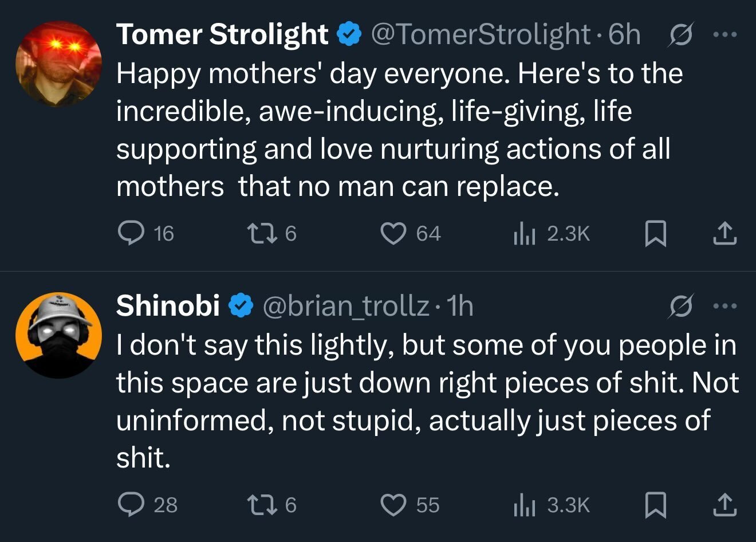756x542 pixels.
Task: Open Grok icon on Tomer Strolight's tweet
Action: pyautogui.click(x=680, y=36)
